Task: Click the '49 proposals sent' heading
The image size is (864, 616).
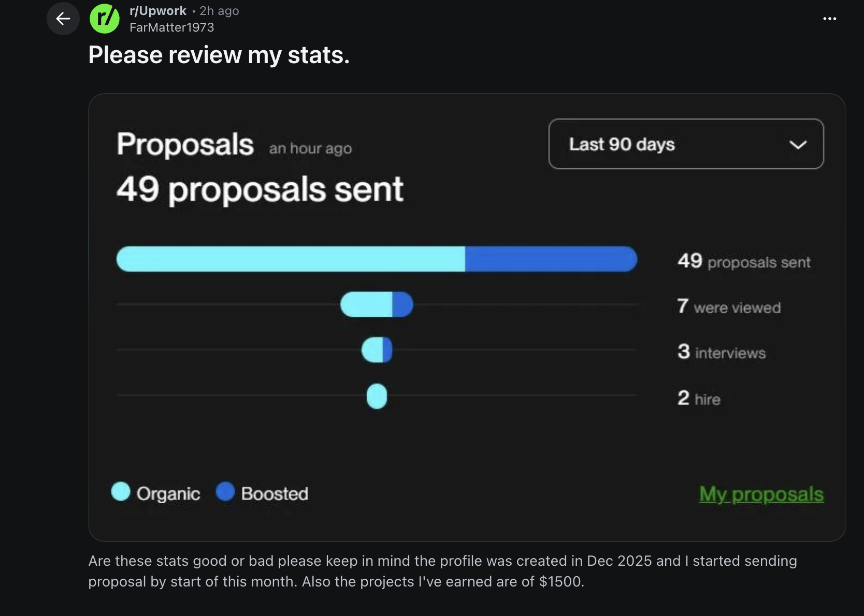Action: (x=260, y=189)
